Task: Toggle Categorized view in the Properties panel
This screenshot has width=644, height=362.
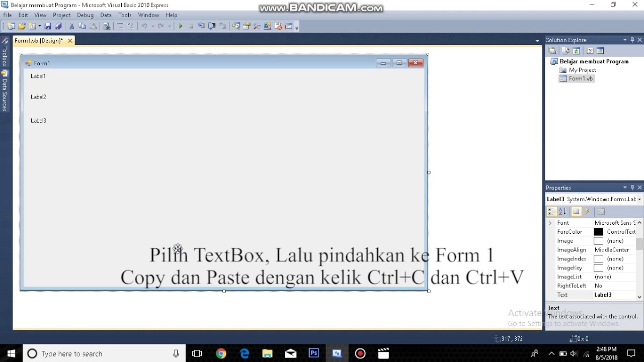Action: 552,212
